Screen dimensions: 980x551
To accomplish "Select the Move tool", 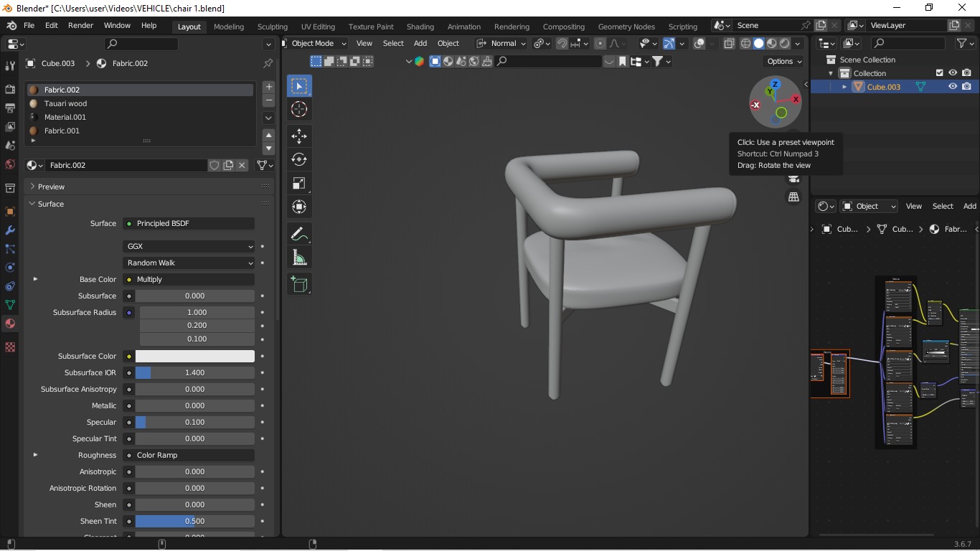I will click(x=299, y=136).
